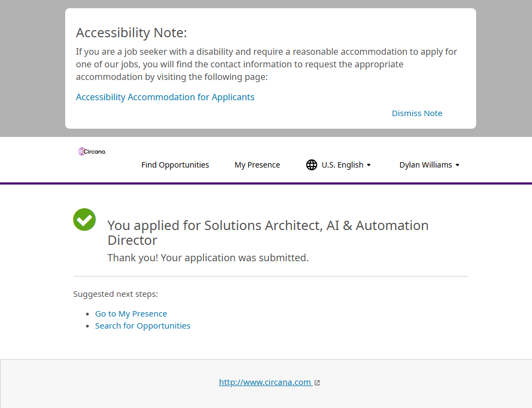
Task: Dismiss the accessibility note
Action: tap(417, 113)
